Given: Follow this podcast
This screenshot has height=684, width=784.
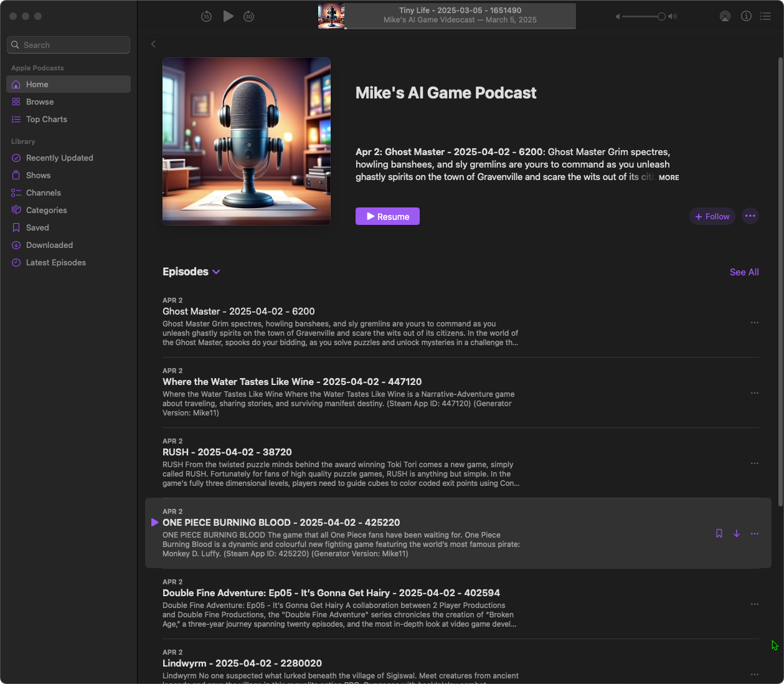Looking at the screenshot, I should tap(712, 216).
